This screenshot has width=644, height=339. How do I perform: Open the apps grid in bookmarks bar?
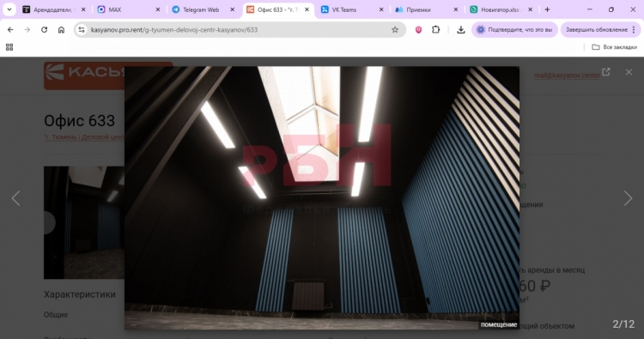coord(9,47)
